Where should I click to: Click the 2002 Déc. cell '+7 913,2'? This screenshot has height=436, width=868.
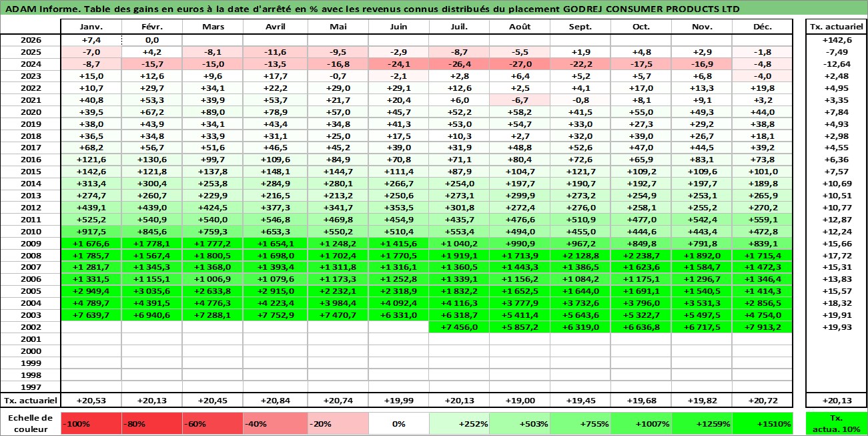point(763,327)
